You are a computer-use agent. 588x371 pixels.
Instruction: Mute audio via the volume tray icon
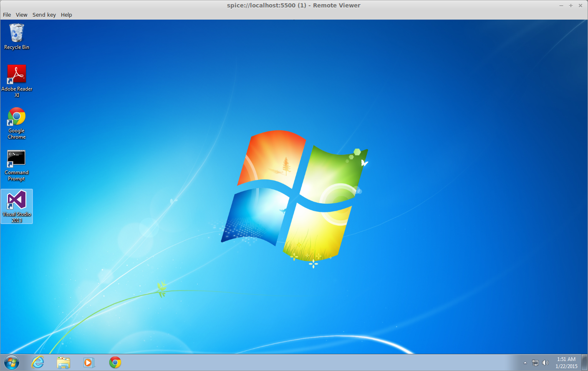pos(546,362)
